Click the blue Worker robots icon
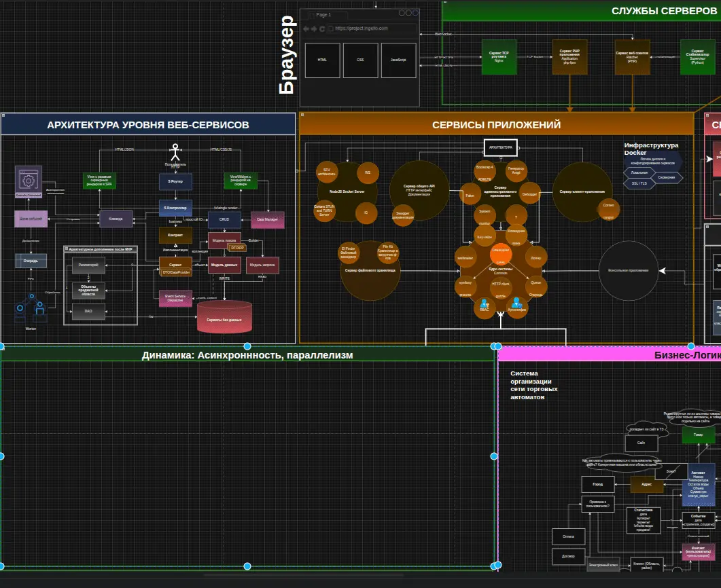Screen dimensions: 721x588 pos(31,308)
